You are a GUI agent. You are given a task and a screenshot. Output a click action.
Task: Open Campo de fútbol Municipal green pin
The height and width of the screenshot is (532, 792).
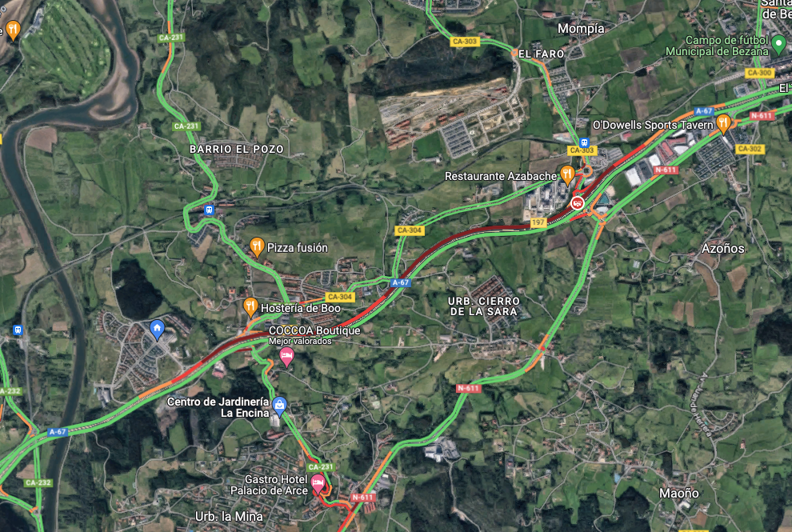(x=779, y=45)
